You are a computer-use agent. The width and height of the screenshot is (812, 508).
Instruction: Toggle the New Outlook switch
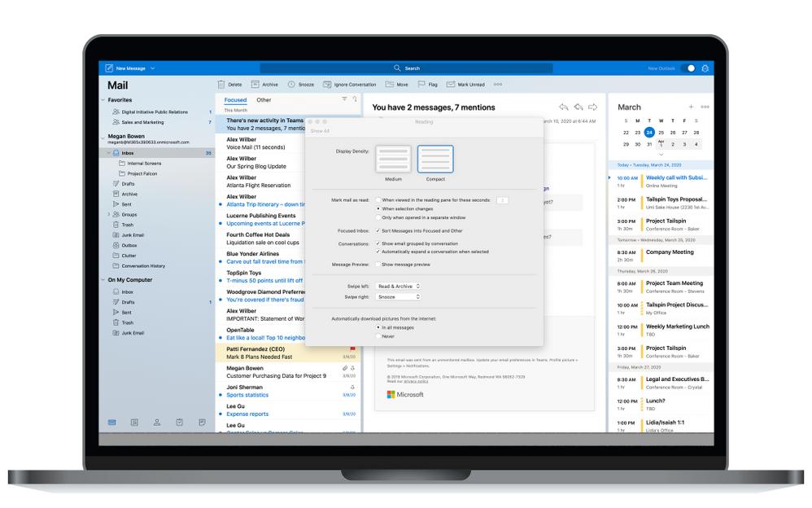pyautogui.click(x=688, y=68)
